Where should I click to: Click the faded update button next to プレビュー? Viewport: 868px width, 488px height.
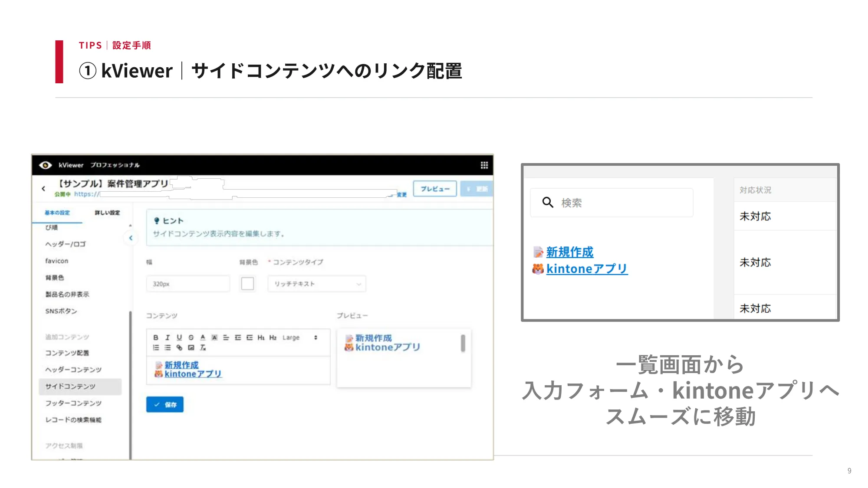pos(477,189)
